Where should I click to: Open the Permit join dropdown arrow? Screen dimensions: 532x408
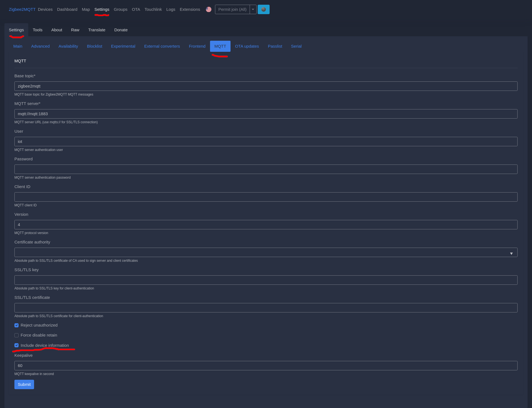[x=253, y=9]
